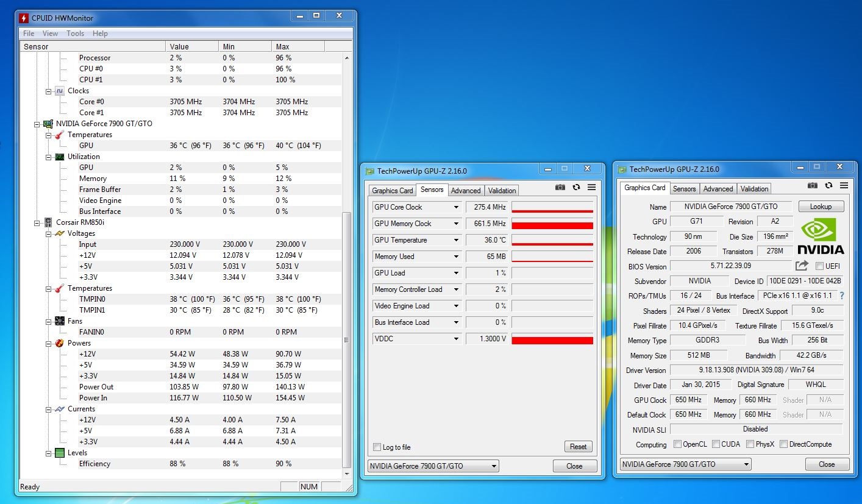The image size is (862, 504).
Task: Click the BIOS share/export arrow icon
Action: (802, 266)
